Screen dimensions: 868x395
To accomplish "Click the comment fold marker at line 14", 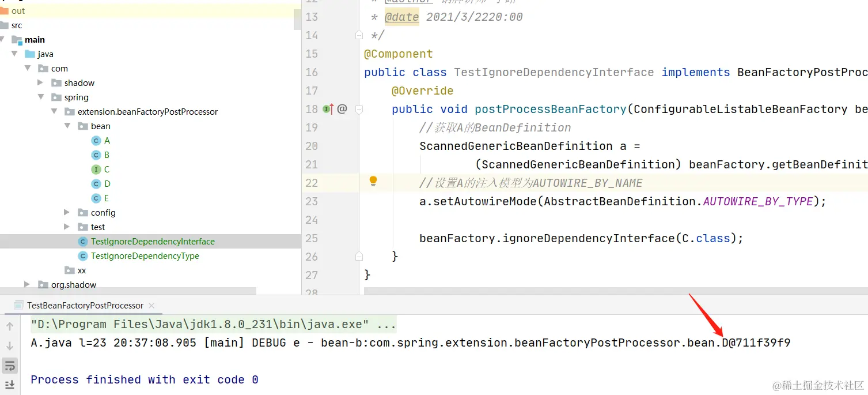I will click(358, 35).
